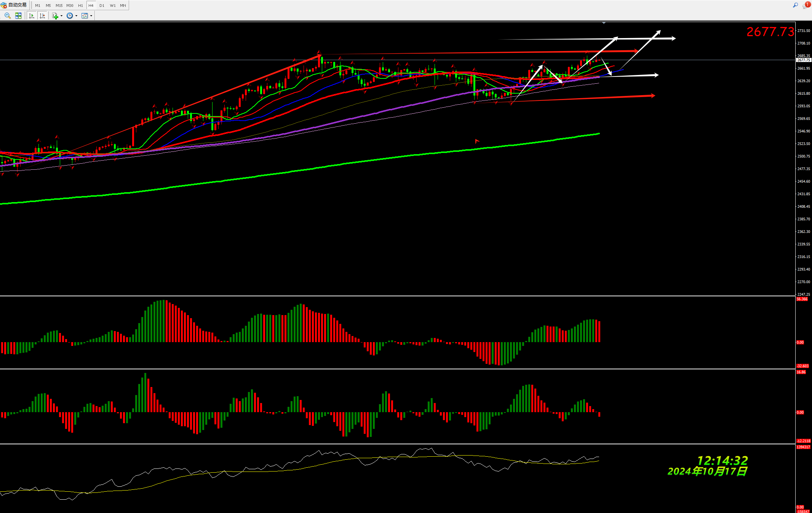Screen dimensions: 812x513
Task: Click the chart templates icon
Action: pos(85,16)
